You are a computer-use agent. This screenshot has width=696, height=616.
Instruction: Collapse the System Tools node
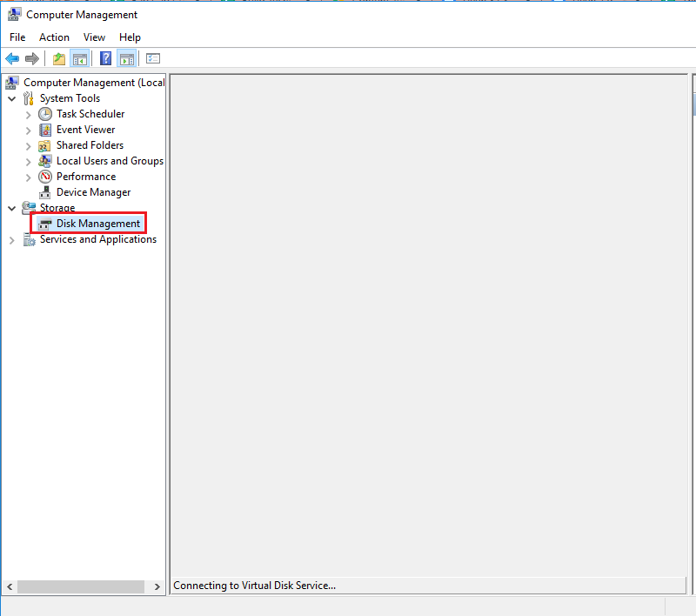click(11, 98)
